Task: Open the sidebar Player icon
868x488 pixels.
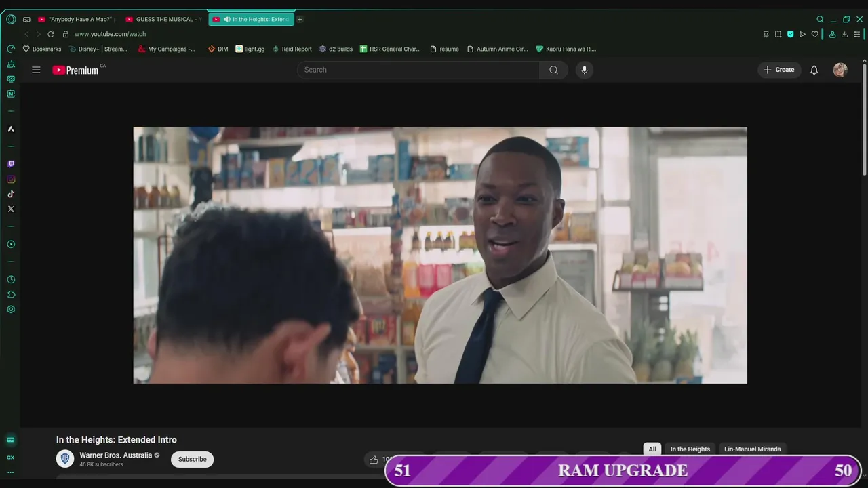Action: pos(11,244)
